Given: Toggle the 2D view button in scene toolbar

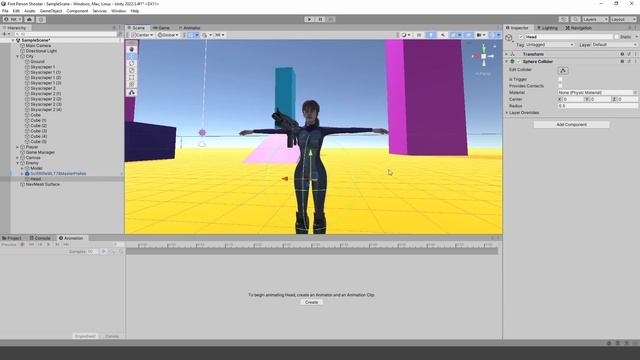Looking at the screenshot, I should [x=419, y=35].
